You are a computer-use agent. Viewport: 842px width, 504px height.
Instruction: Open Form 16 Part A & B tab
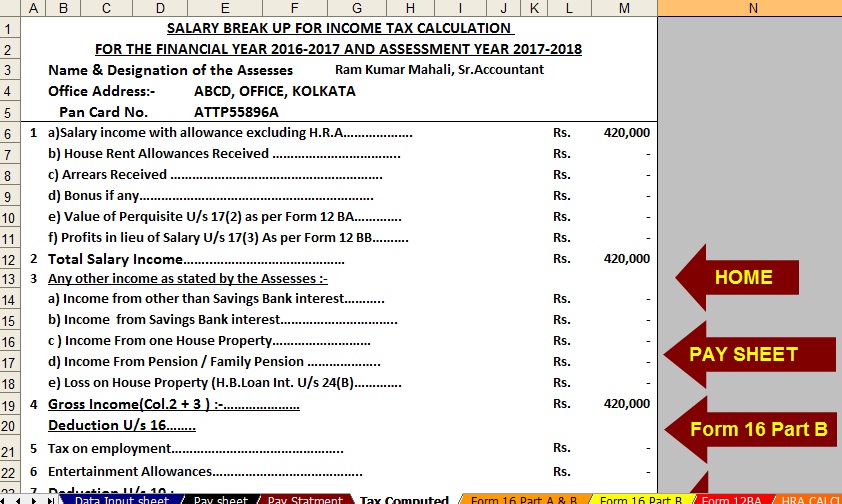tap(524, 500)
